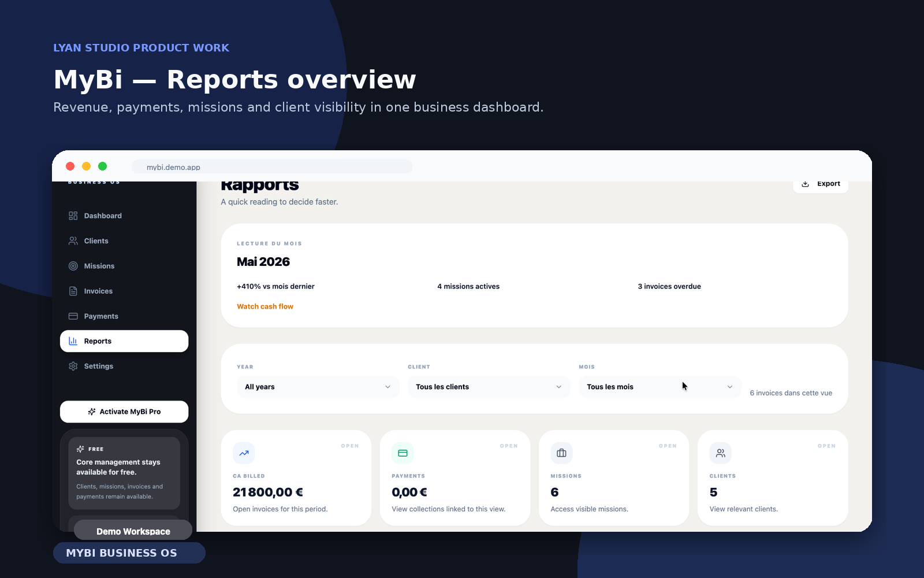Click the mybi.demo.app address bar

[x=272, y=167]
